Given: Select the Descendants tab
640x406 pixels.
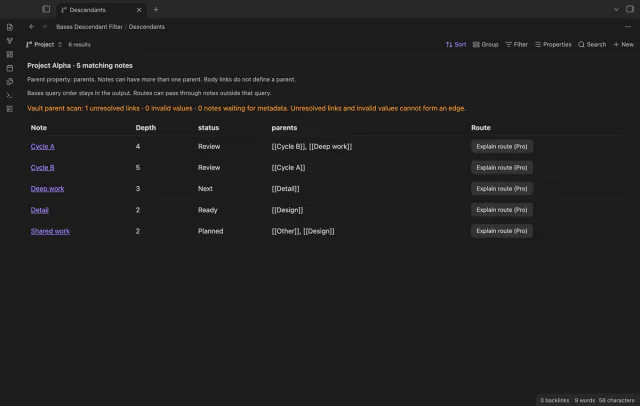Looking at the screenshot, I should pyautogui.click(x=99, y=10).
